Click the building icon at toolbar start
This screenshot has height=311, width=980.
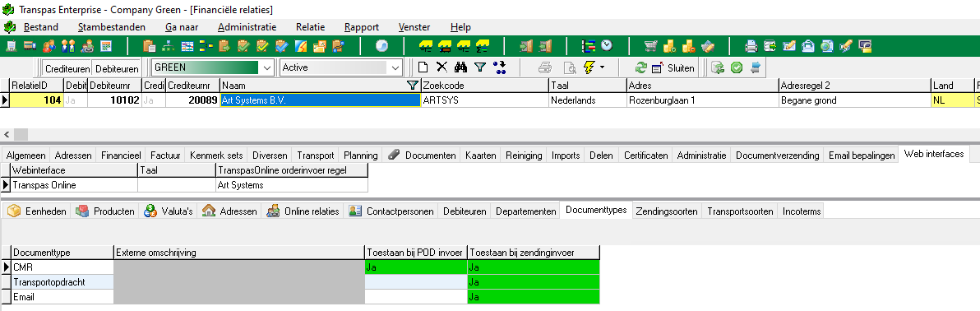point(12,46)
